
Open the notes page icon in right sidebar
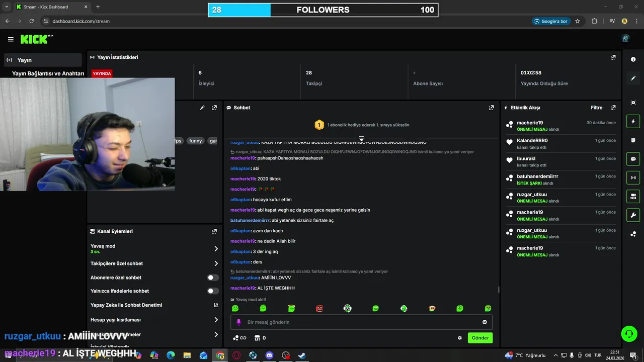tap(633, 140)
